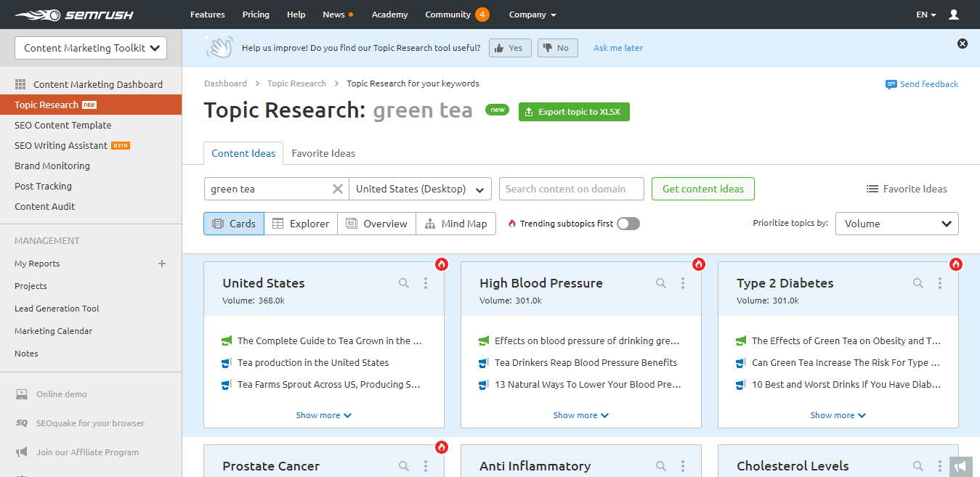Click trending flame on Type 2 Diabetes card

(x=956, y=264)
